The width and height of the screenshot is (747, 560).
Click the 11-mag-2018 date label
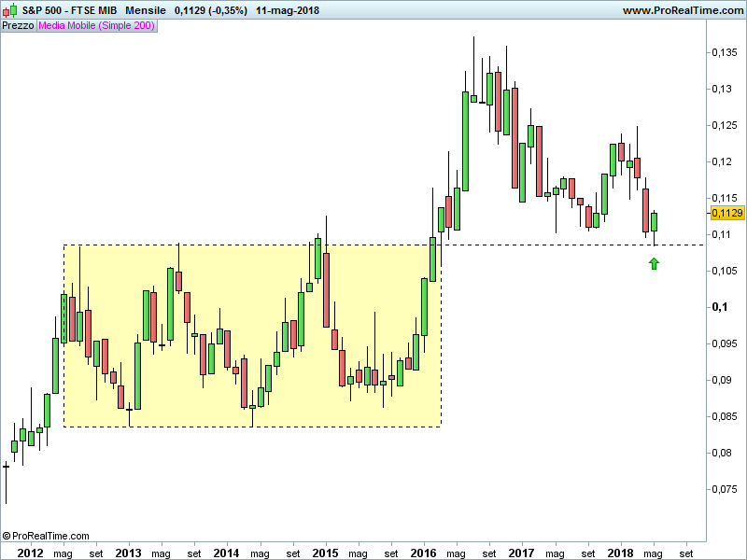[288, 10]
